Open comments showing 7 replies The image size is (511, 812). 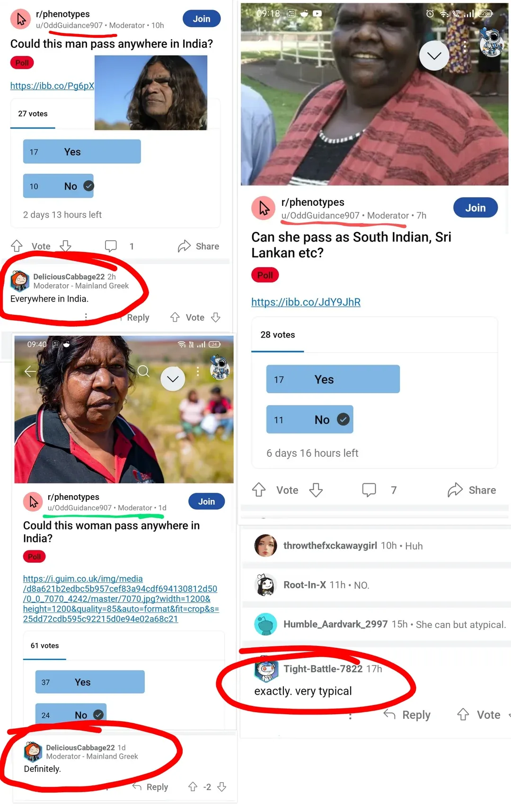click(379, 489)
